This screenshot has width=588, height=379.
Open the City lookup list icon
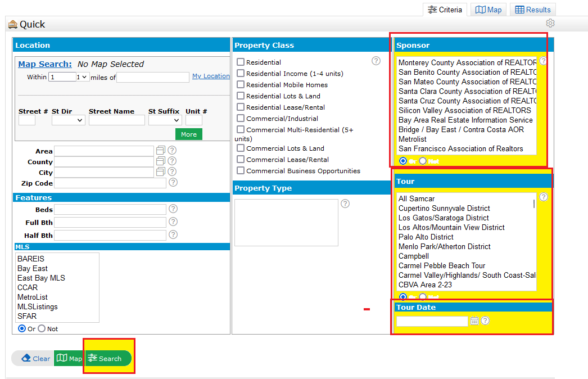(161, 172)
